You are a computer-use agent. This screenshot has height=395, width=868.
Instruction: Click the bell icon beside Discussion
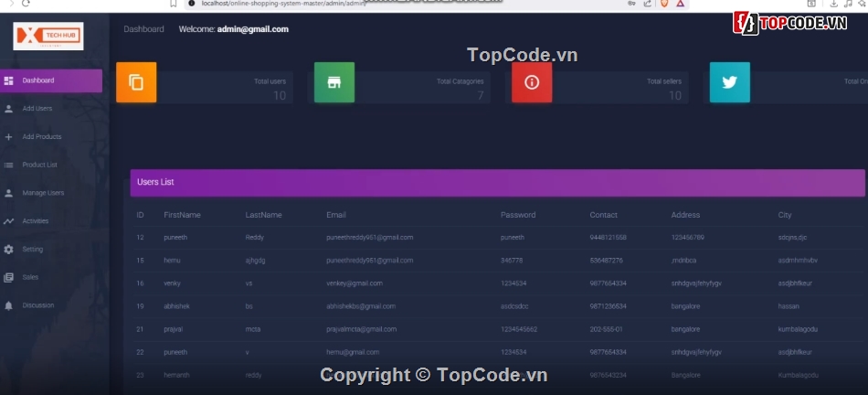8,305
